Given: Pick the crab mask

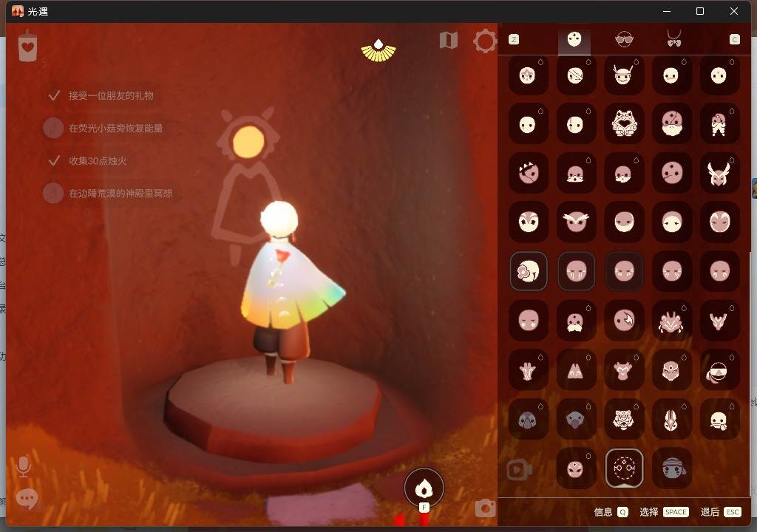Looking at the screenshot, I should click(x=671, y=320).
